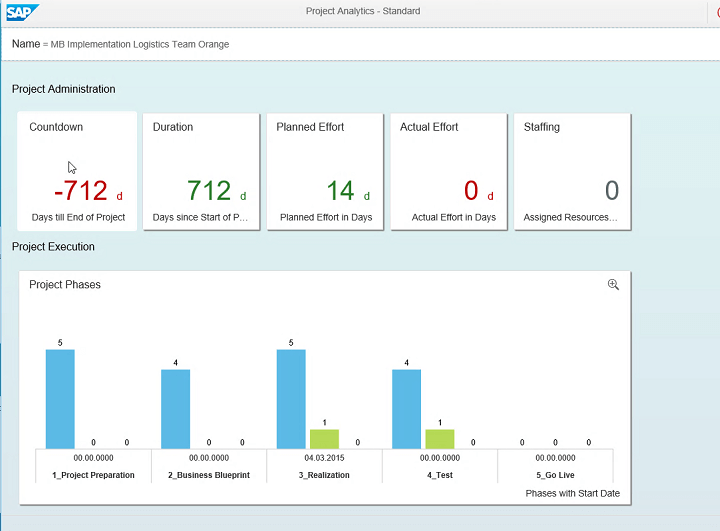720x531 pixels.
Task: Open the Staffing tile
Action: 573,172
